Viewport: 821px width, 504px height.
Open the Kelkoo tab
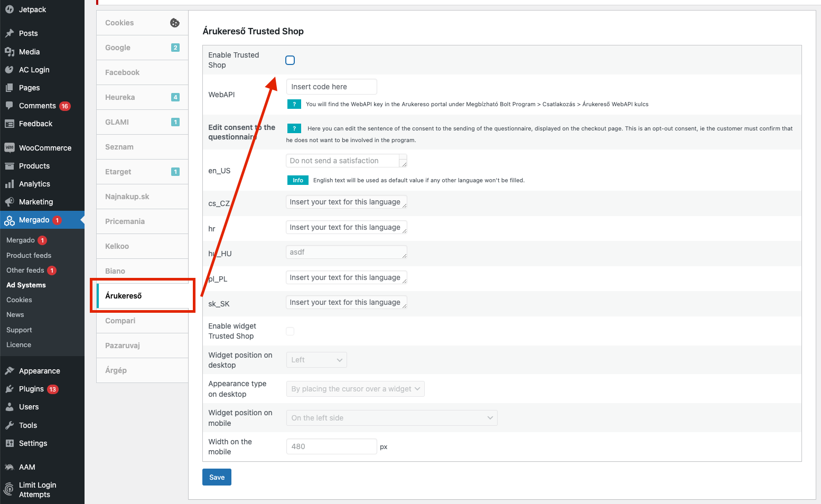click(x=143, y=246)
